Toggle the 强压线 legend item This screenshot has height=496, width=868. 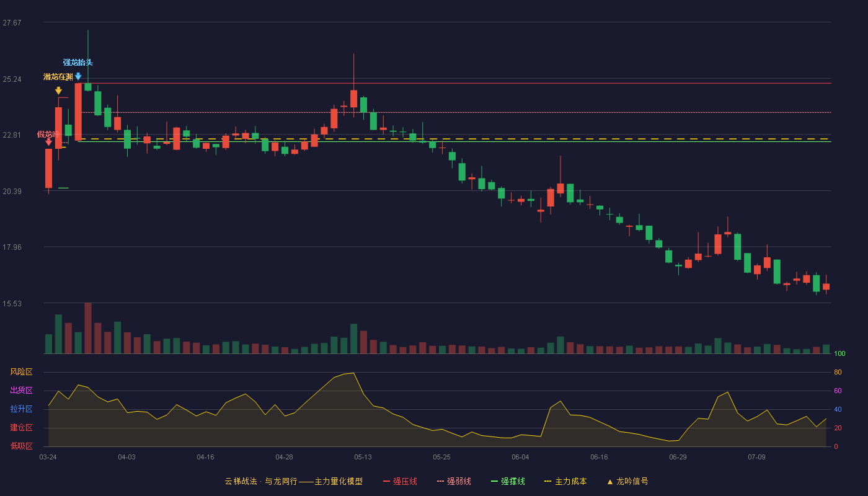400,481
